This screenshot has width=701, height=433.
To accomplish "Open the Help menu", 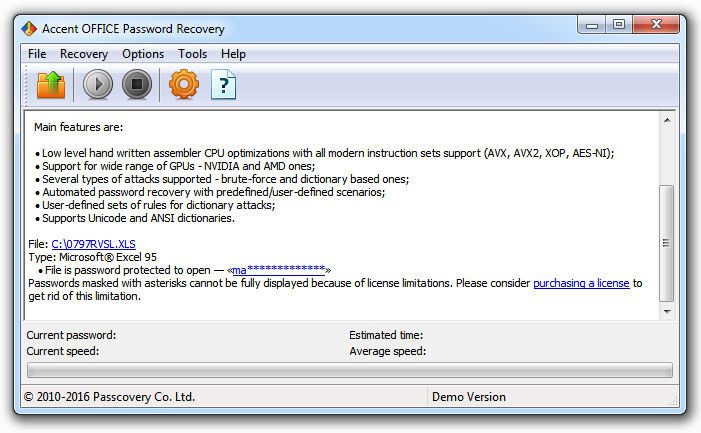I will [x=233, y=54].
